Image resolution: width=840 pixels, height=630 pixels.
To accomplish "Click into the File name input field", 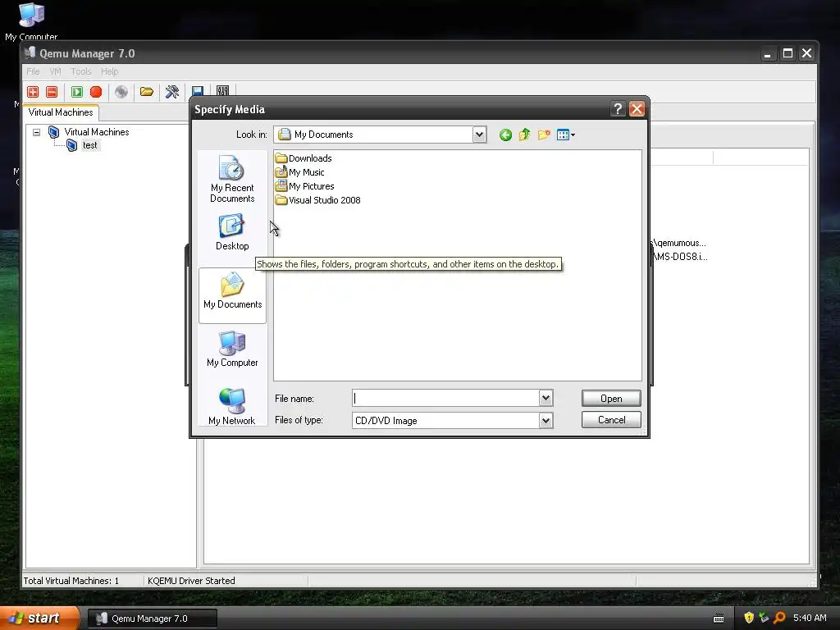I will [445, 398].
